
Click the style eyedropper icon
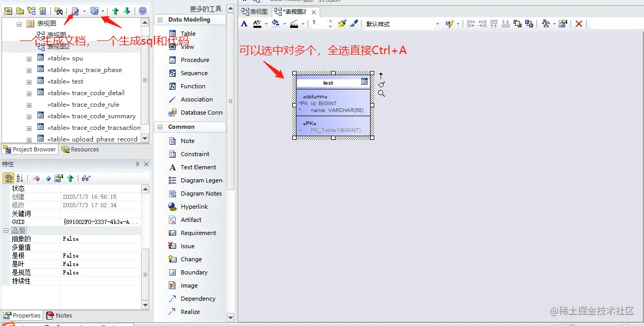click(354, 24)
